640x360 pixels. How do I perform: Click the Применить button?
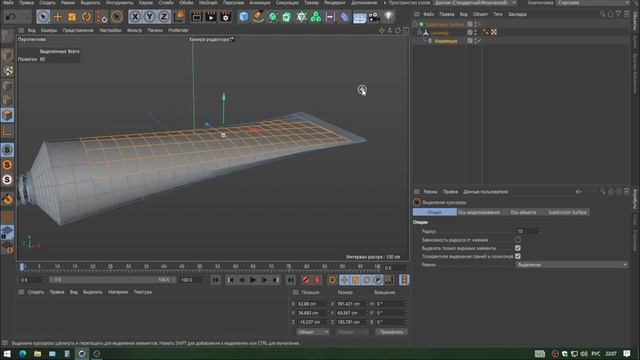point(391,332)
